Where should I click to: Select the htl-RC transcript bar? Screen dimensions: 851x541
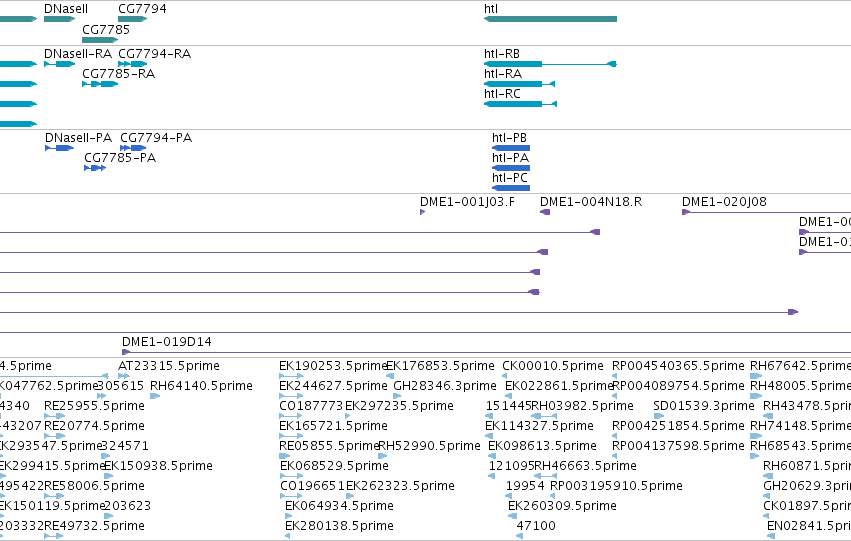(x=520, y=104)
